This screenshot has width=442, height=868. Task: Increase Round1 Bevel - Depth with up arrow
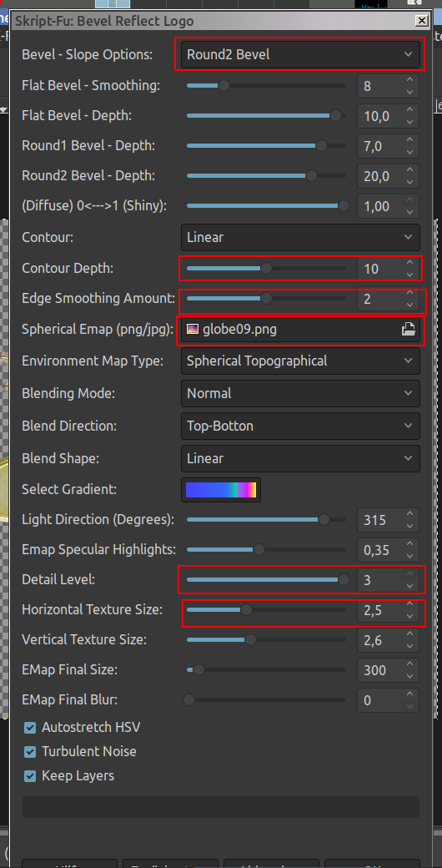[409, 139]
